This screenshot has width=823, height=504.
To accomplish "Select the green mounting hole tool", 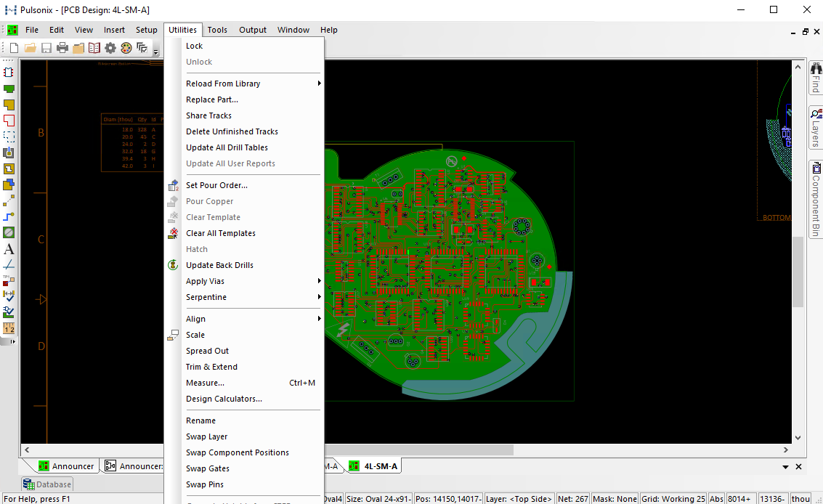I will (x=9, y=232).
